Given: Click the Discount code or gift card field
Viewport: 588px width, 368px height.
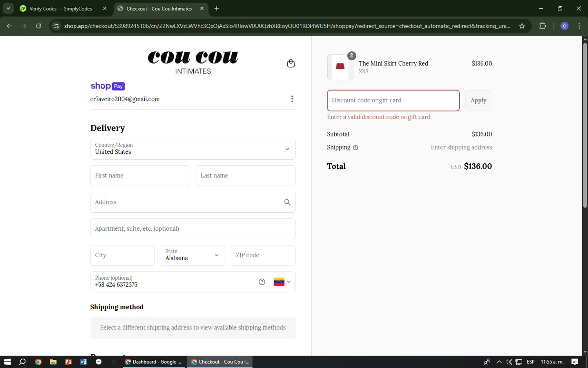Looking at the screenshot, I should pos(393,100).
